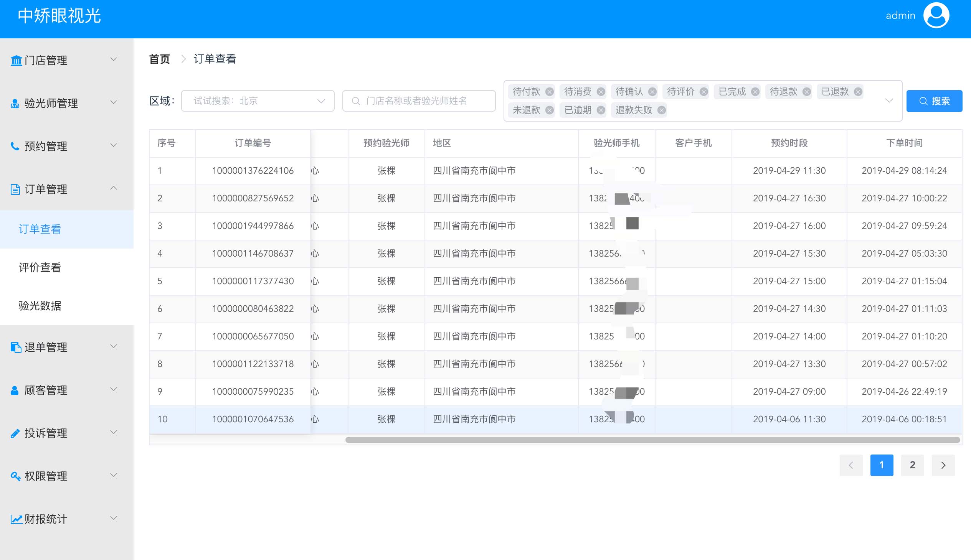This screenshot has width=971, height=560.
Task: Click the 权限管理 key icon
Action: [x=15, y=476]
